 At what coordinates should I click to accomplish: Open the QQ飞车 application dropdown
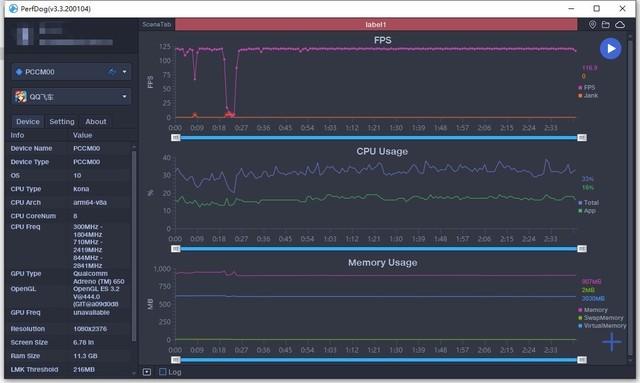[x=124, y=97]
